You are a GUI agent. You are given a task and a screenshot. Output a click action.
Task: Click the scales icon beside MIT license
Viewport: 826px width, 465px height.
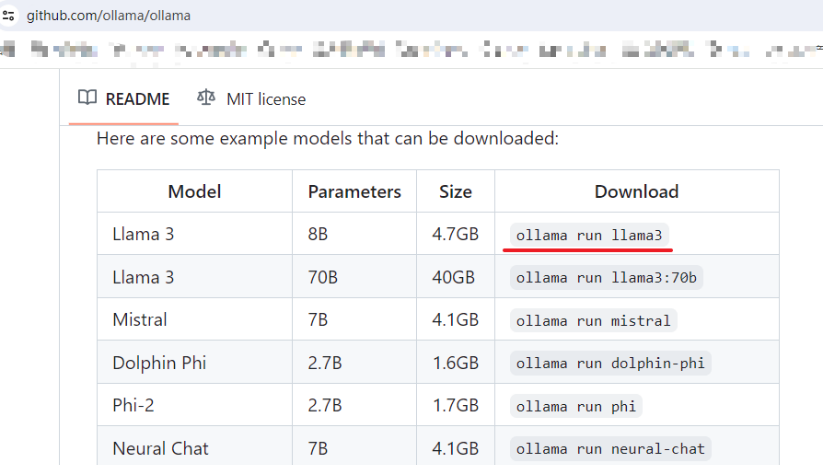click(x=206, y=98)
